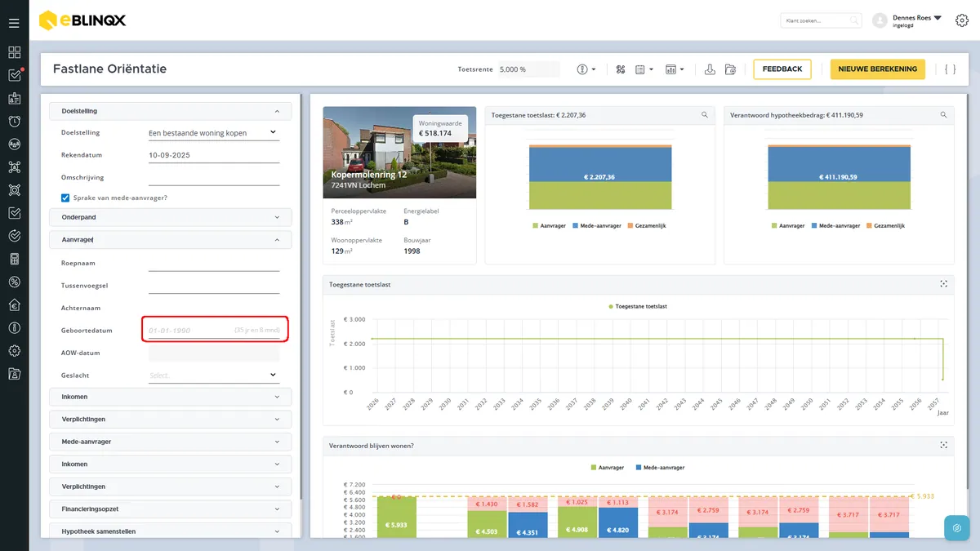Click the download icon in the toolbar
980x551 pixels.
[x=710, y=69]
